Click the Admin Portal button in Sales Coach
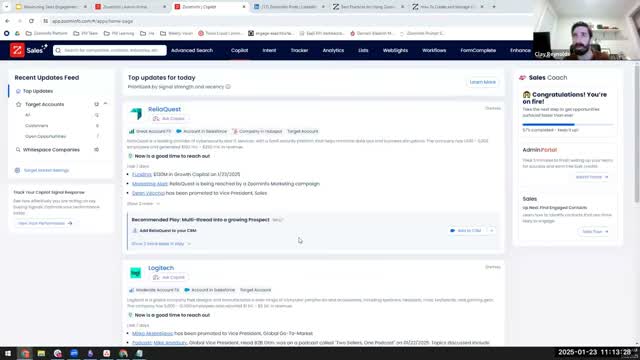 tap(592, 177)
